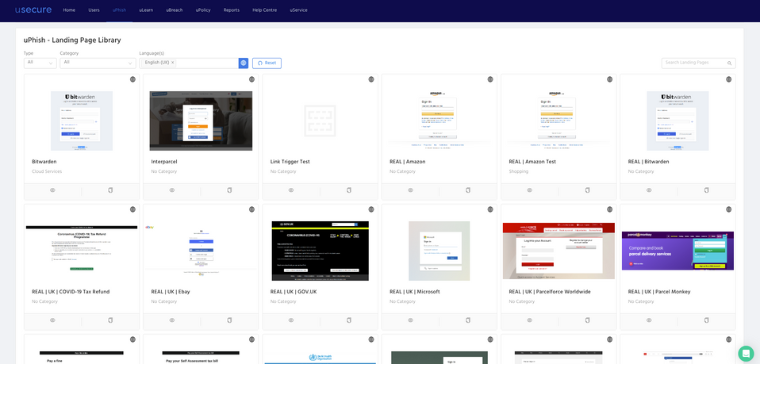Copy the Link Trigger Test landing page
The height and width of the screenshot is (420, 760).
pos(349,190)
